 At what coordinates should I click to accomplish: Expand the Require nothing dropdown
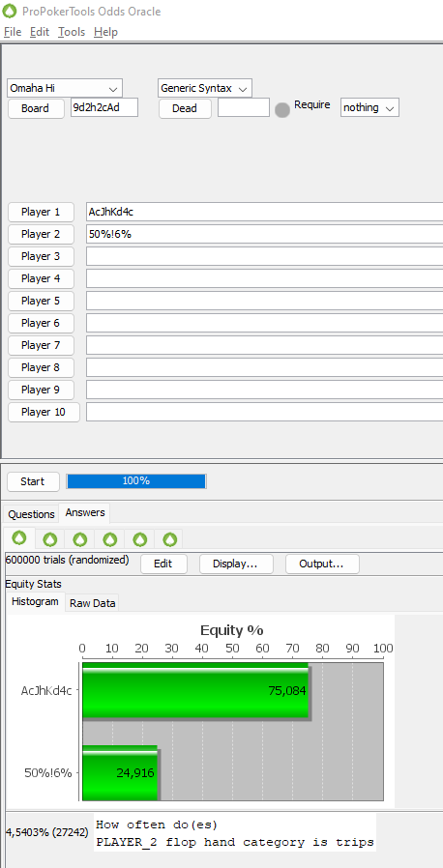(369, 107)
